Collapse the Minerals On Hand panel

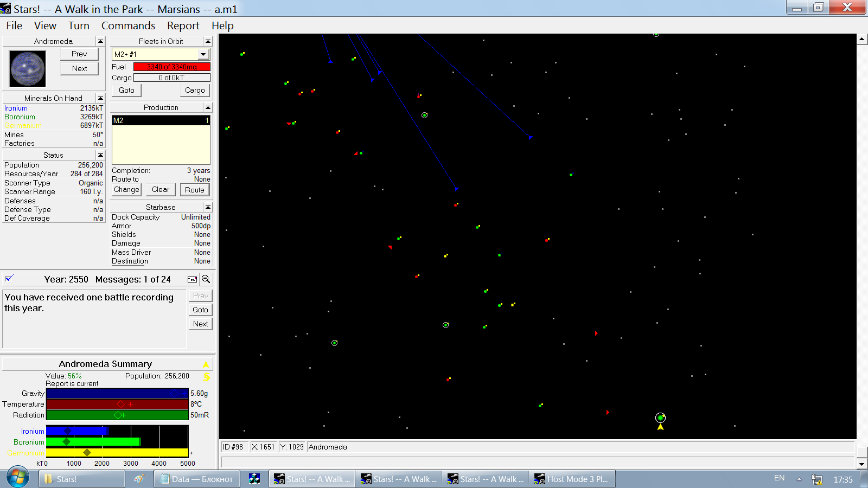[100, 98]
